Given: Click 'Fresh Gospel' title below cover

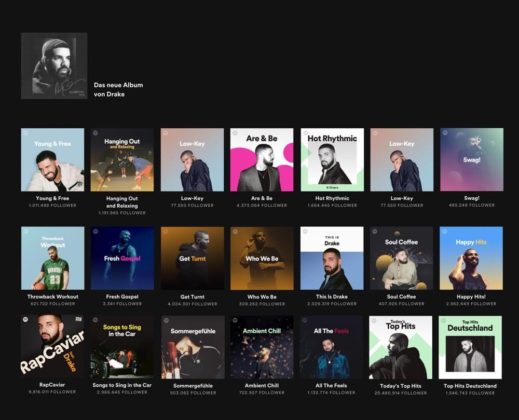Looking at the screenshot, I should click(x=122, y=296).
